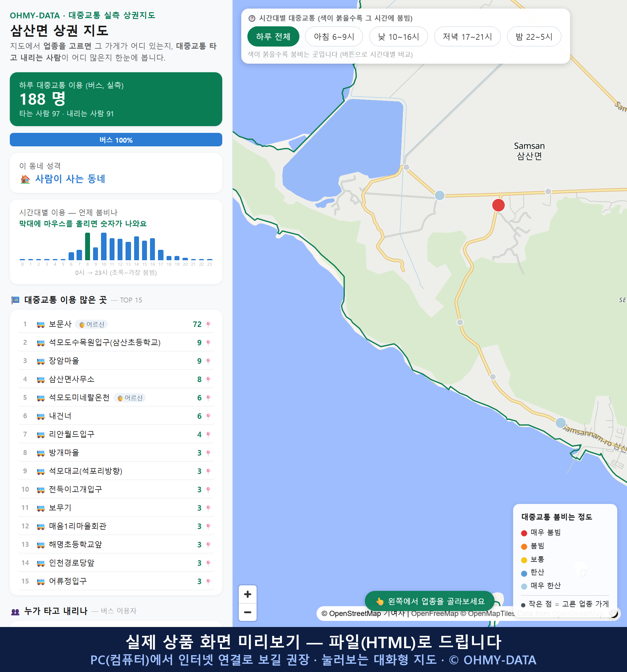The width and height of the screenshot is (627, 672).
Task: Click the chart bar at hour 14
Action: [x=137, y=248]
